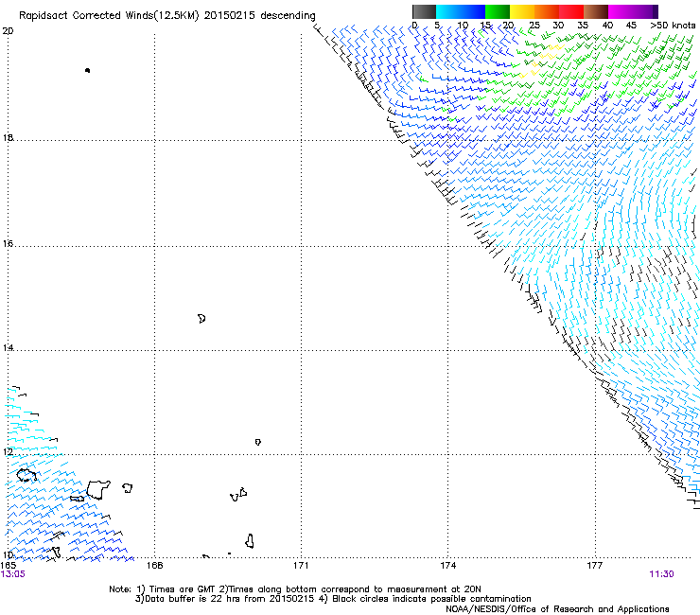
Task: Click the red 30-35 knots color band
Action: pos(571,11)
